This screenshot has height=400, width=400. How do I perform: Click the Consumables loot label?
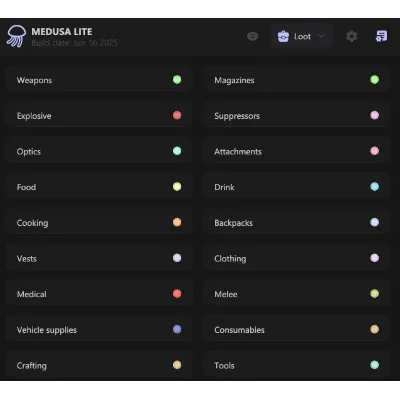coord(239,330)
